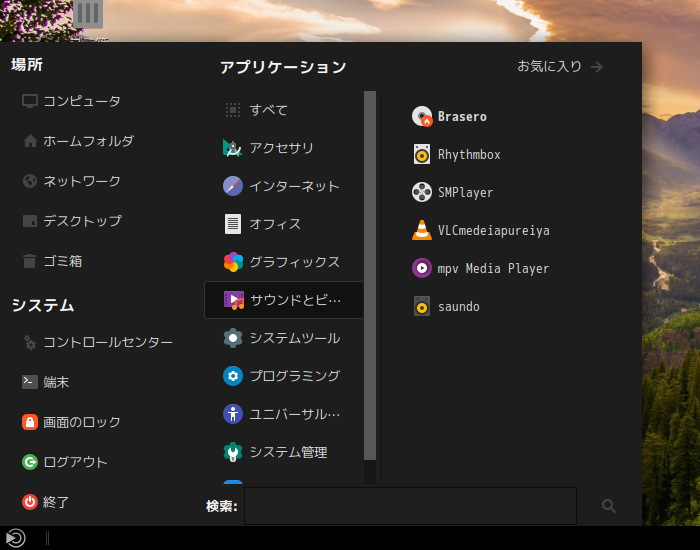Viewport: 700px width, 550px height.
Task: Select the オフィス document icon
Action: tap(233, 224)
